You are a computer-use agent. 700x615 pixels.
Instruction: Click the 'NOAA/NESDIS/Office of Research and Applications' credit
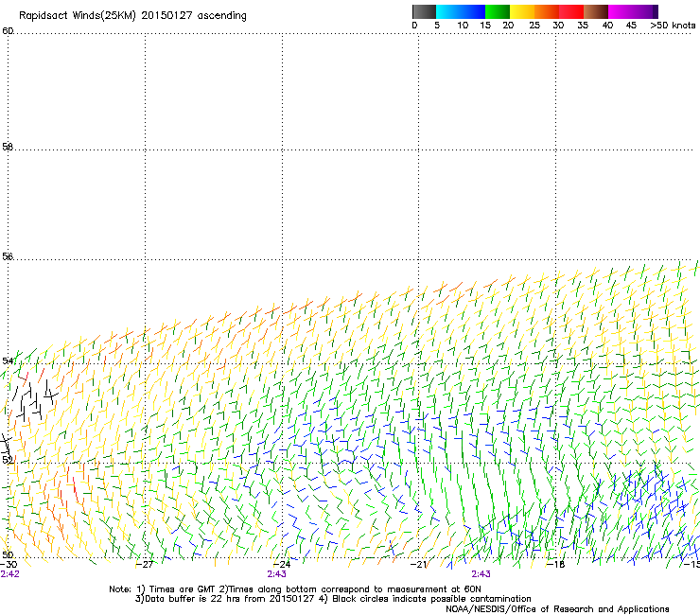(x=557, y=609)
